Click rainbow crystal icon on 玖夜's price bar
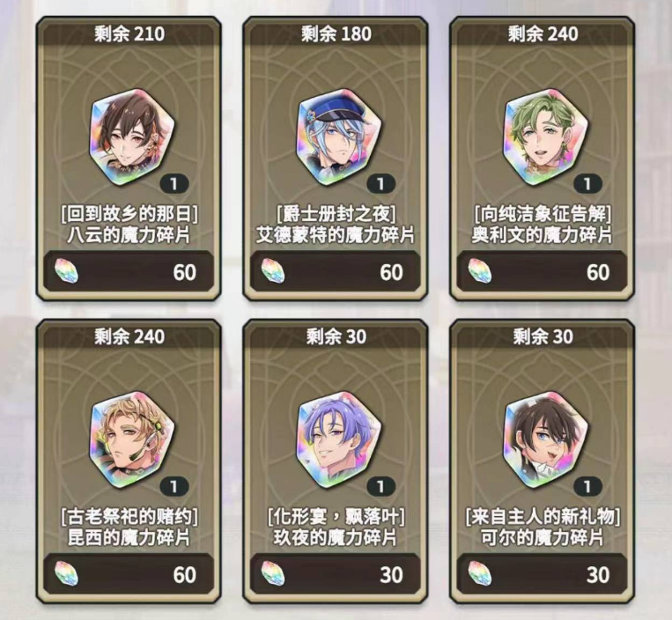This screenshot has width=672, height=620. (273, 573)
